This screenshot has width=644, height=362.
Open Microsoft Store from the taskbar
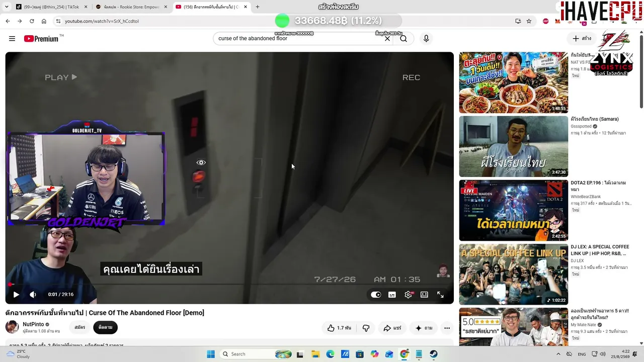pos(360,354)
